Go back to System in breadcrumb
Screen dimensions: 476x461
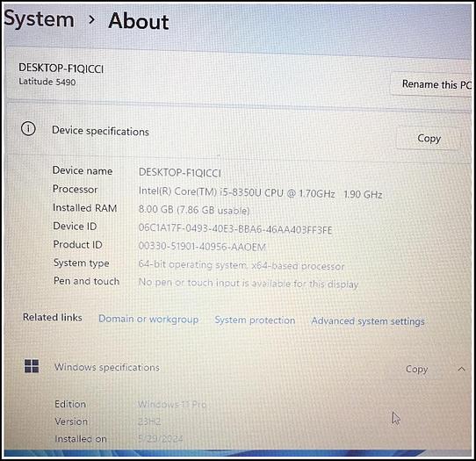pyautogui.click(x=39, y=18)
